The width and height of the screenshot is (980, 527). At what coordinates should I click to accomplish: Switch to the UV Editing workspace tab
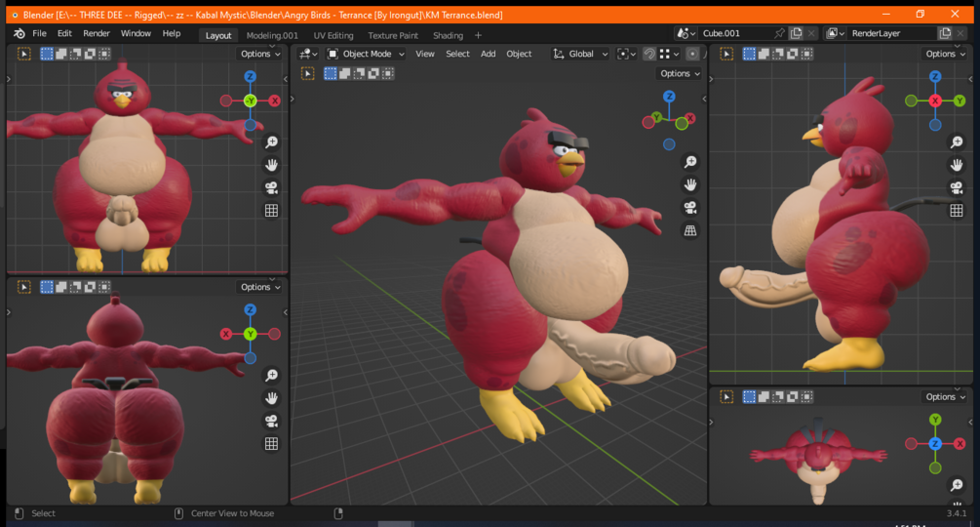point(333,36)
